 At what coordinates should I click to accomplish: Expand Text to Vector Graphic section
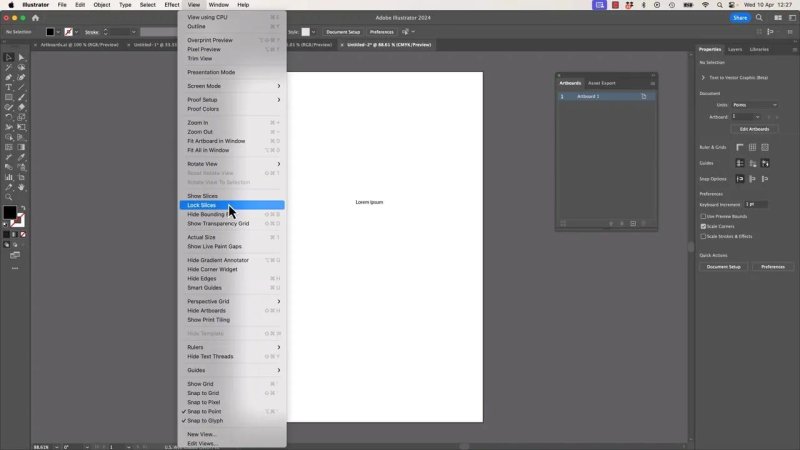point(703,78)
